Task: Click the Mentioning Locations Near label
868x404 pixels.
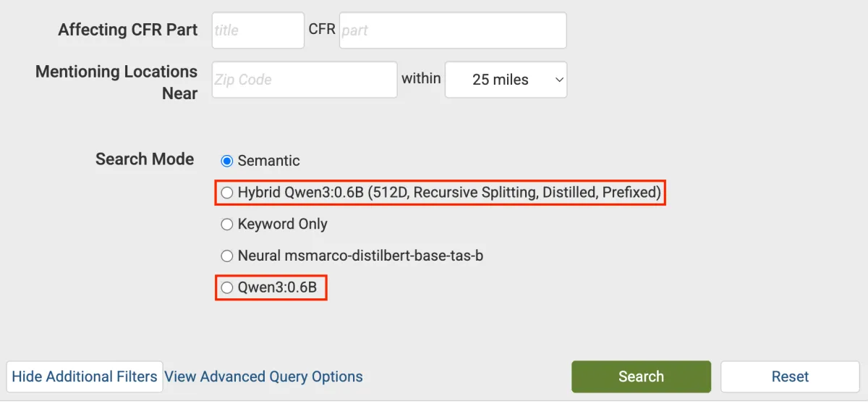Action: tap(116, 82)
